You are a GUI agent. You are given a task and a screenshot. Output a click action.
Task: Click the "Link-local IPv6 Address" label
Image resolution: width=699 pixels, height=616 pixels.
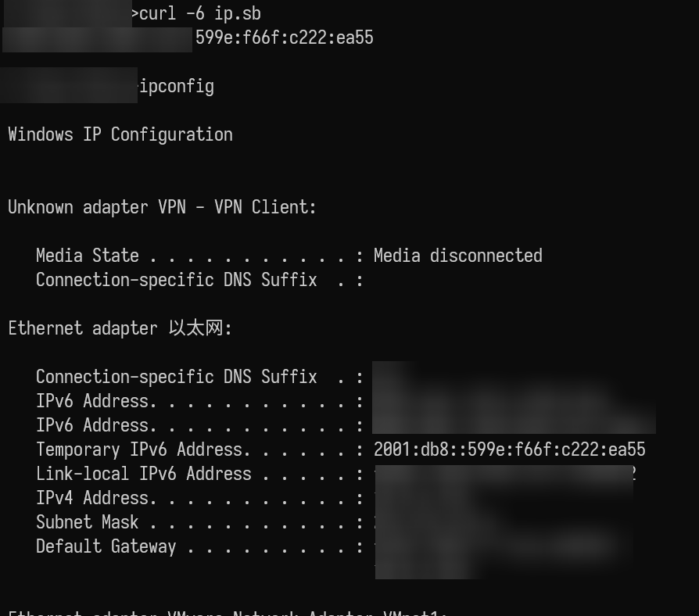tap(144, 474)
